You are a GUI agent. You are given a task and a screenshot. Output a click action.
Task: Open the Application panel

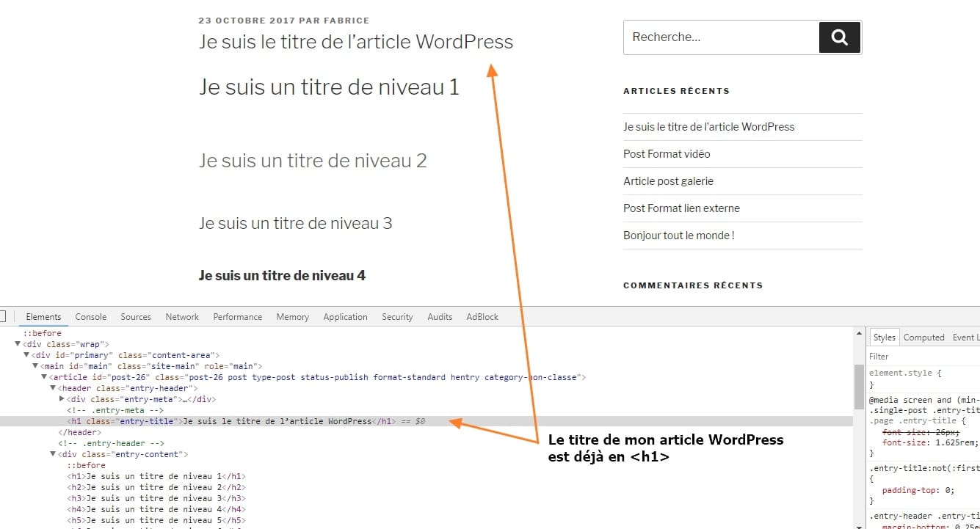pos(345,316)
